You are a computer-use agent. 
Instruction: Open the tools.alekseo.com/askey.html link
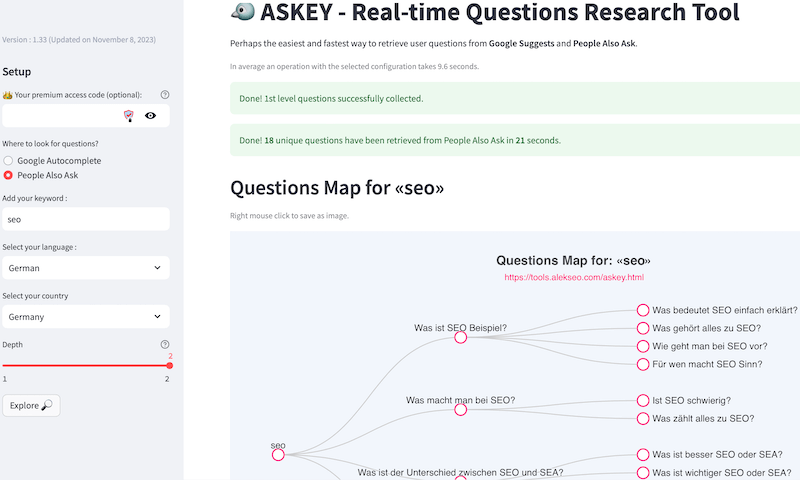tap(574, 277)
